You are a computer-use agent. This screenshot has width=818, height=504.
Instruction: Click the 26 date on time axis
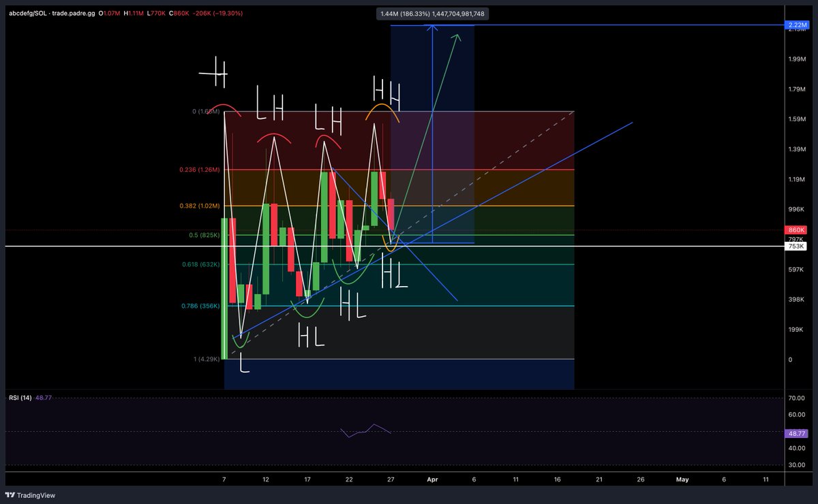(641, 479)
